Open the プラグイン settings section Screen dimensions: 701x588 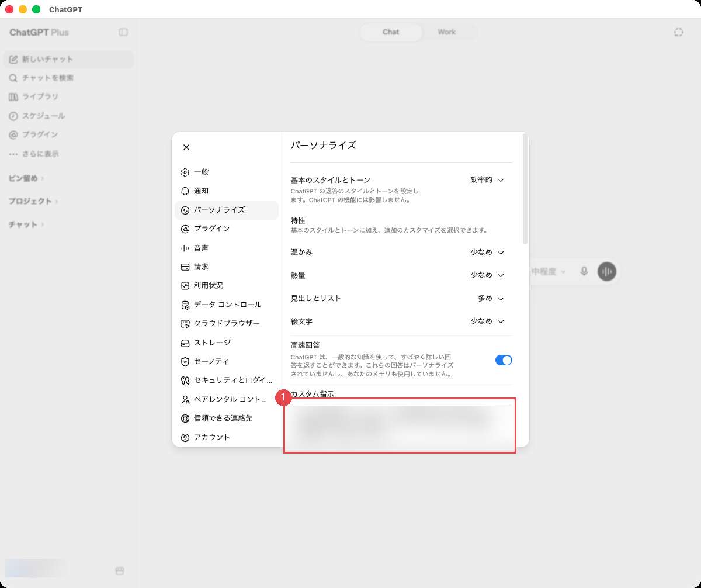(227, 229)
